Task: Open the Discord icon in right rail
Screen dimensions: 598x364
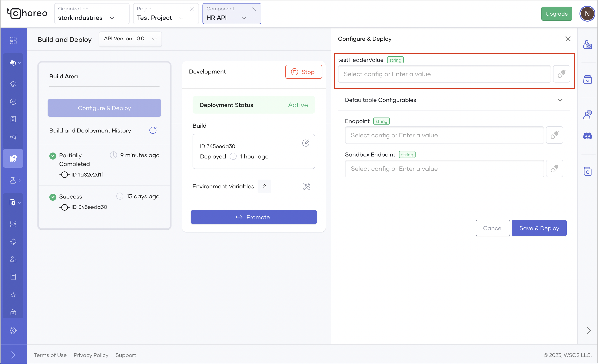Action: click(x=588, y=136)
